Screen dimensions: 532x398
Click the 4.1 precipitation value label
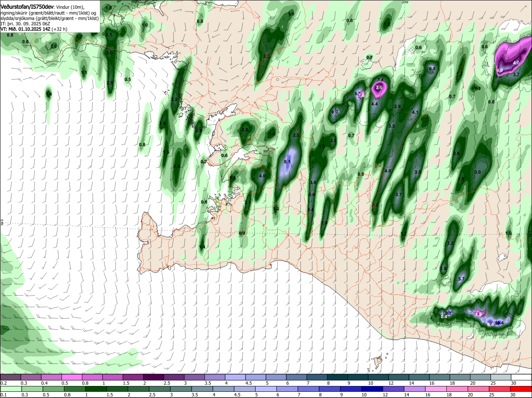tap(415, 113)
